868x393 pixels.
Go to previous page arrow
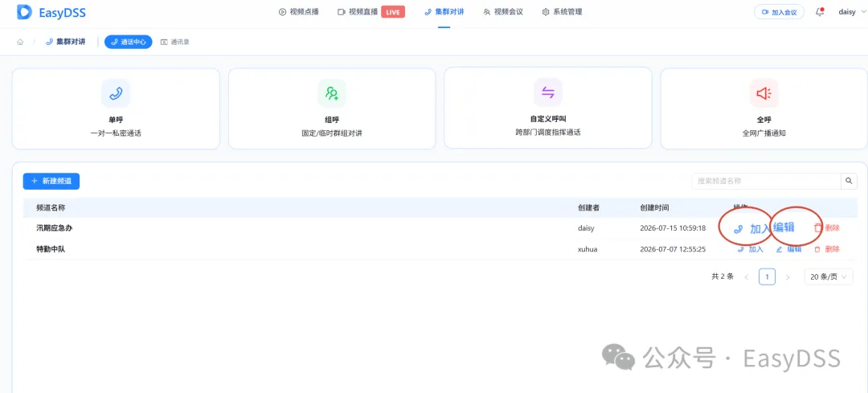point(746,276)
